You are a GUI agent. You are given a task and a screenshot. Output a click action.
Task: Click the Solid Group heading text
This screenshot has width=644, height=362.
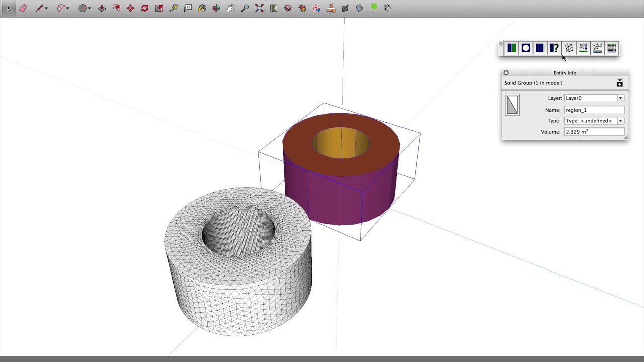(533, 83)
